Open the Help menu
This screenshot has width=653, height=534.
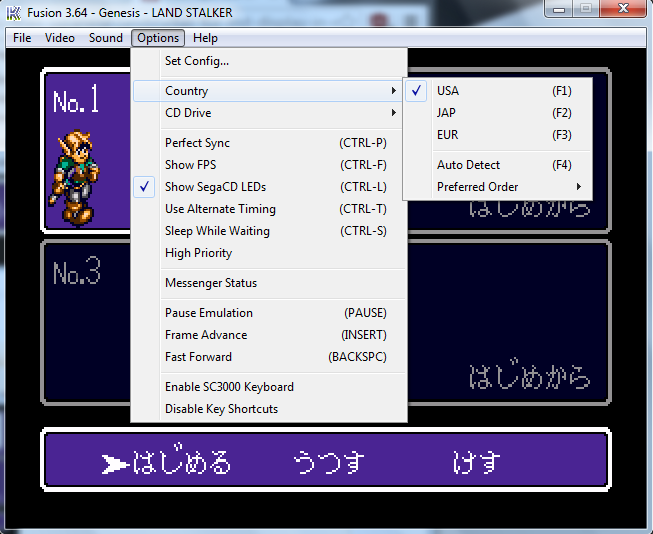click(x=205, y=38)
